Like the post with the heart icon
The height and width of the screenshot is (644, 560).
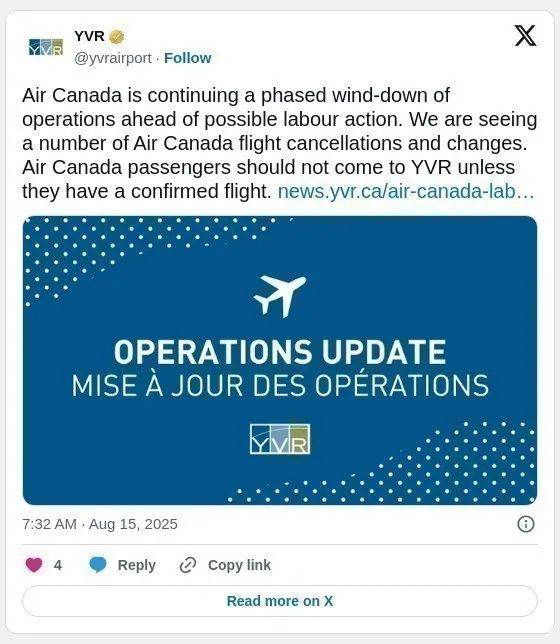34,565
